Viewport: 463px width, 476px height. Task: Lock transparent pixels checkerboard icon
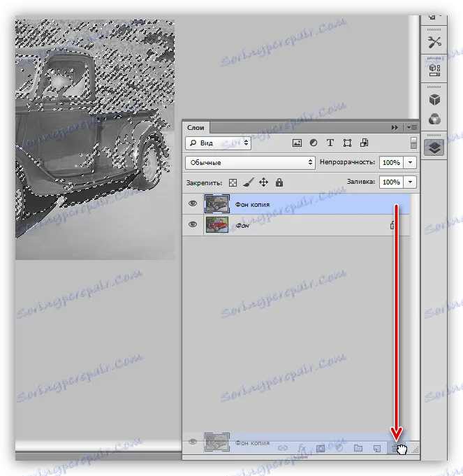(233, 182)
